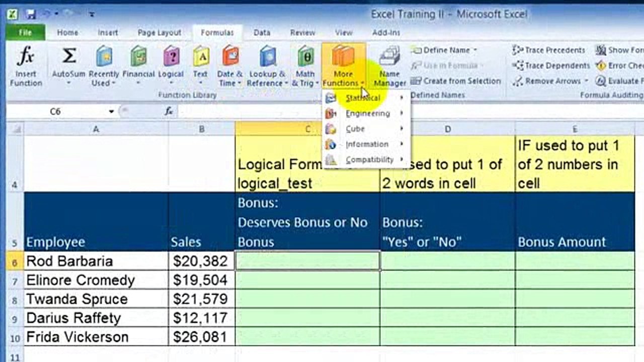Select cell with Rod Barbaria
The height and width of the screenshot is (362, 644).
[x=96, y=261]
